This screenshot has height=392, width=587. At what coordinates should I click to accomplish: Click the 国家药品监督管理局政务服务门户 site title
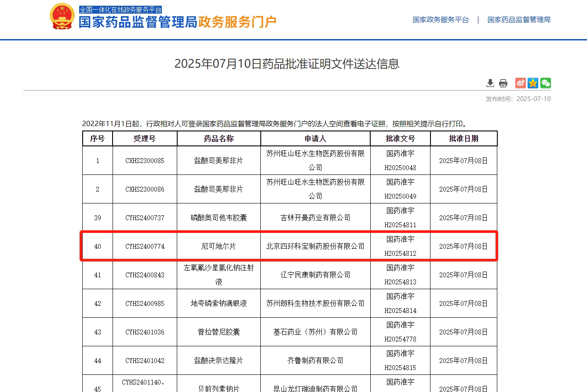(178, 22)
